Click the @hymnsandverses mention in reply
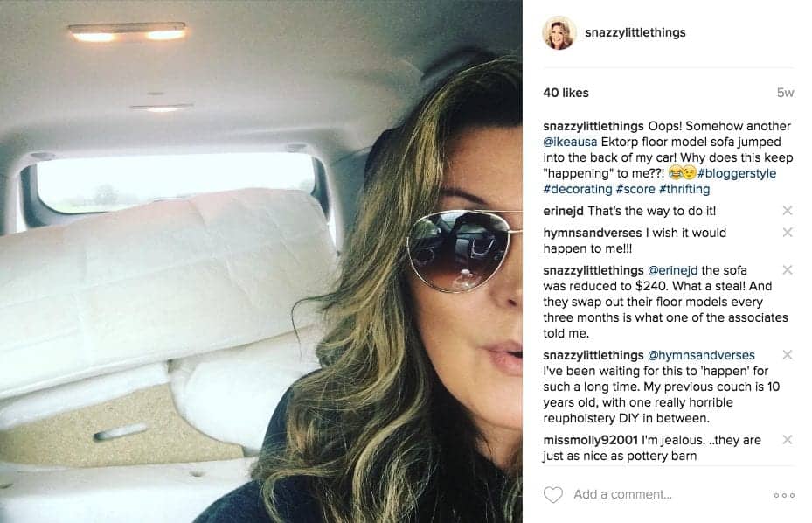The width and height of the screenshot is (812, 523). (701, 355)
